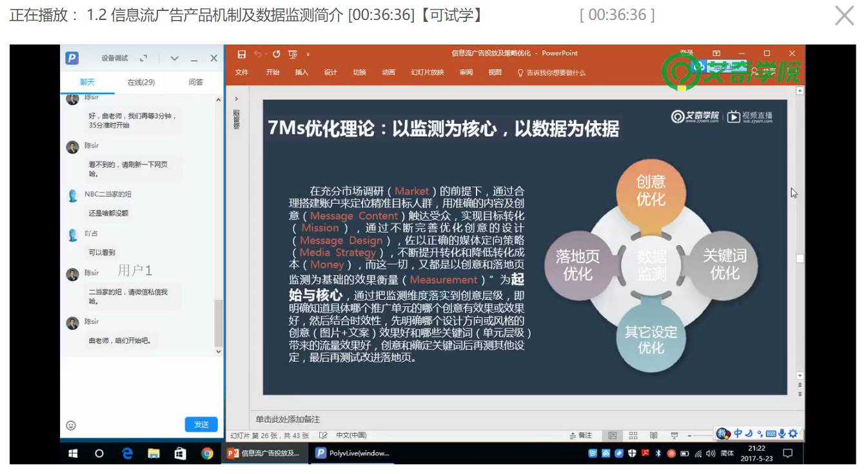Toggle the 备注 notes pane button
Image resolution: width=868 pixels, height=474 pixels.
pyautogui.click(x=580, y=435)
